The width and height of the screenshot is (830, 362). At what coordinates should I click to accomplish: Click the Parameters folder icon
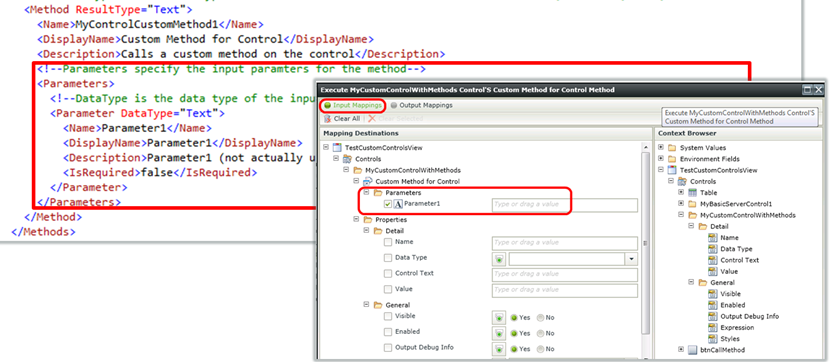tap(378, 193)
